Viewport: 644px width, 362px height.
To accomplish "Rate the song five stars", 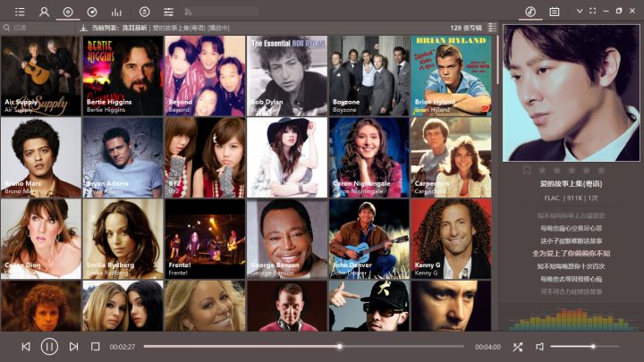I will (x=601, y=170).
